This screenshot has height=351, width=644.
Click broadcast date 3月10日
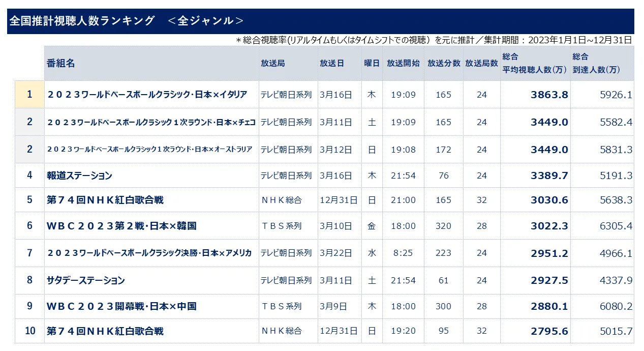pyautogui.click(x=336, y=226)
